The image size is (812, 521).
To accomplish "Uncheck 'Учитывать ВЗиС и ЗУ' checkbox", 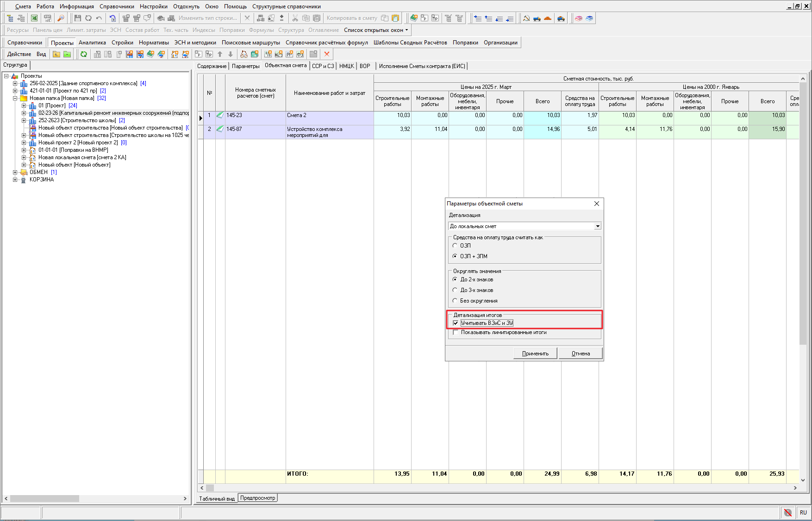I will [x=456, y=323].
